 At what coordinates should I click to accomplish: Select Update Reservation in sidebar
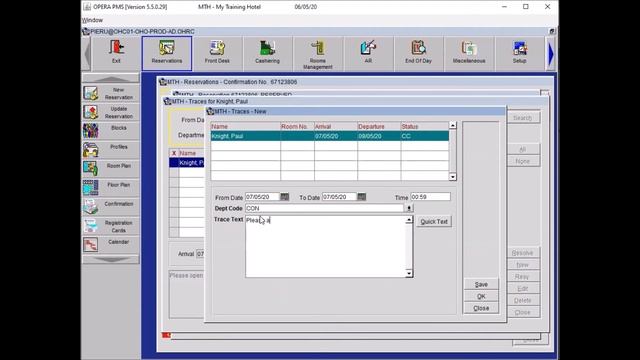pos(111,113)
